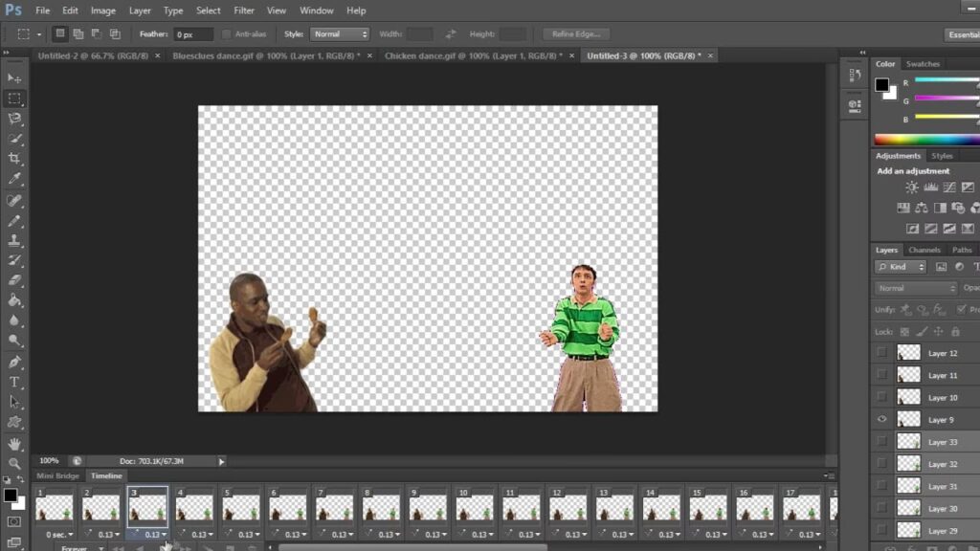Activate the Hand tool
This screenshot has width=980, height=551.
14,444
